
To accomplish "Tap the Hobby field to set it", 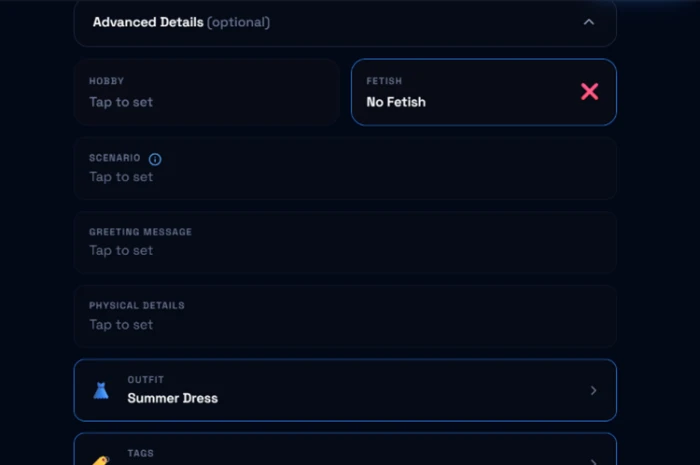I will coord(207,92).
